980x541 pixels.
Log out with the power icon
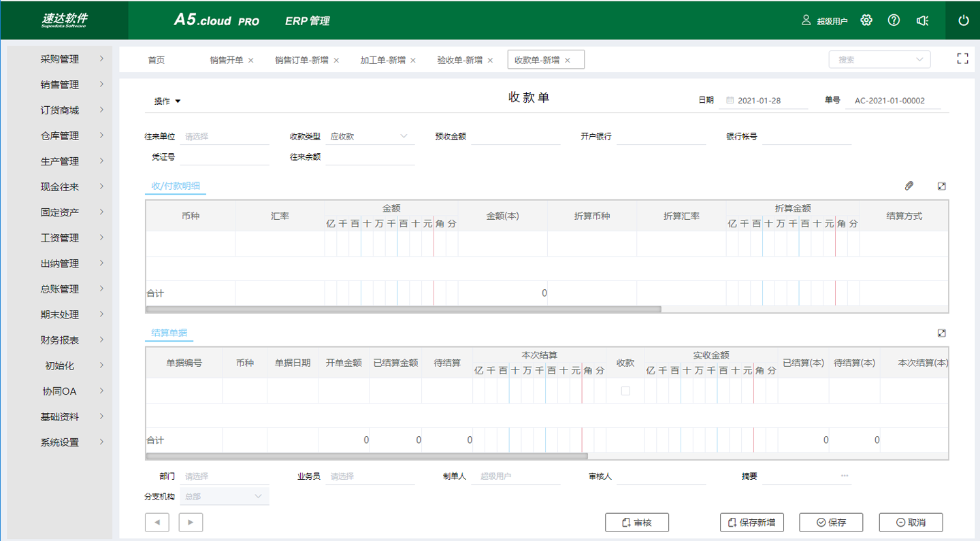(x=963, y=20)
